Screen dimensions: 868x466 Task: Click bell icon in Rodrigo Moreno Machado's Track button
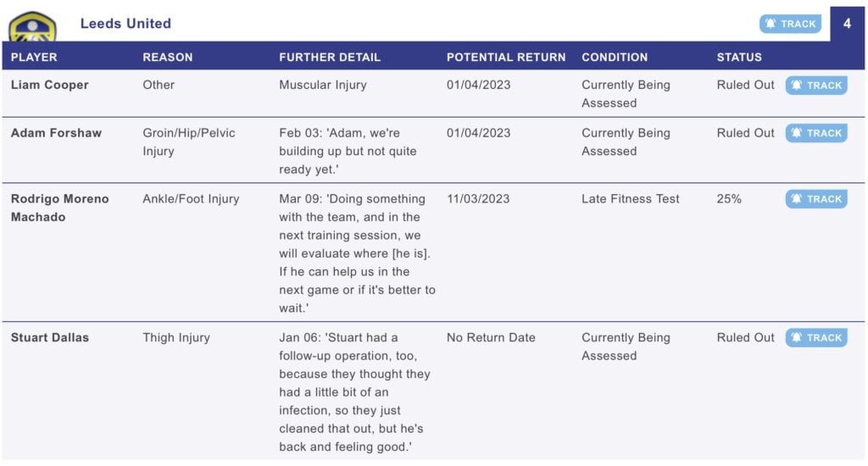796,199
